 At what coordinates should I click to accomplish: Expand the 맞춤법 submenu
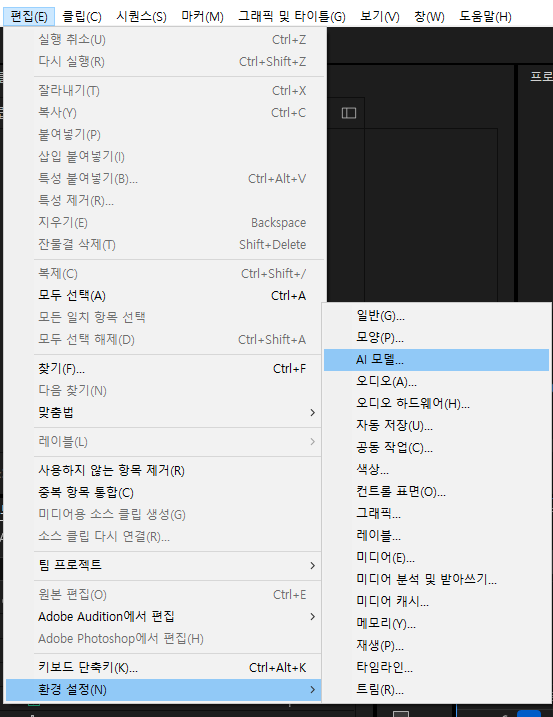pos(164,412)
